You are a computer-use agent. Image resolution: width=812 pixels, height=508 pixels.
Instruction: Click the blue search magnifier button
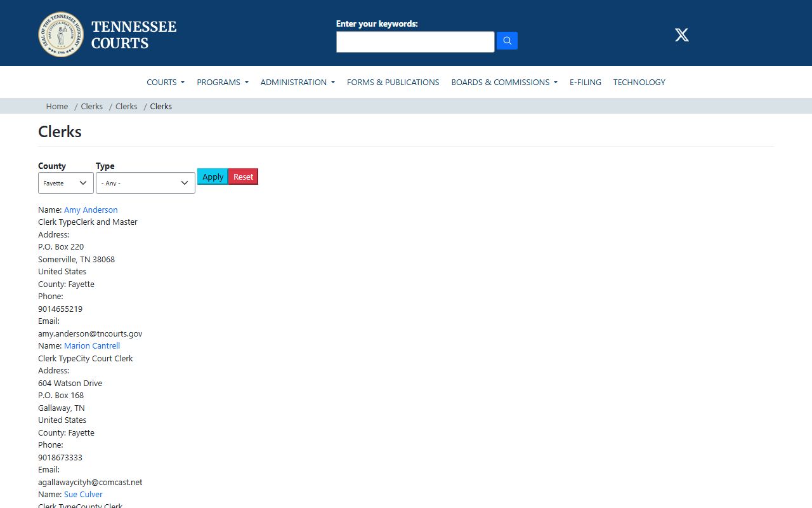(507, 41)
